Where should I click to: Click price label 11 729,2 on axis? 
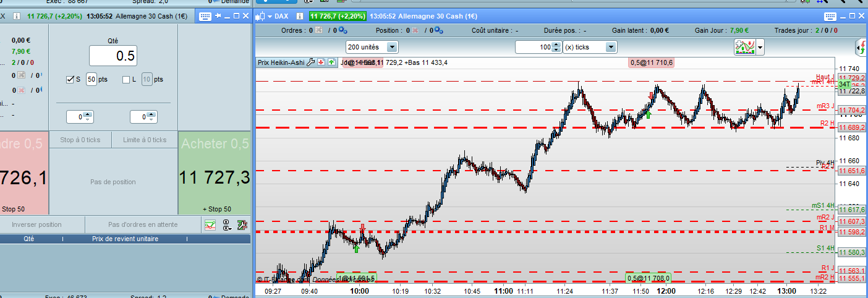[x=852, y=77]
